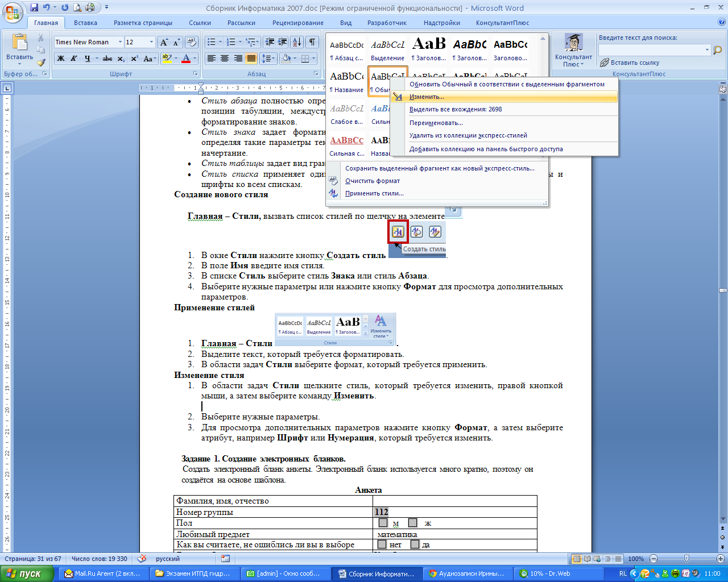Toggle subscript formatting
Screen dimensions: 728x582
pyautogui.click(x=121, y=59)
